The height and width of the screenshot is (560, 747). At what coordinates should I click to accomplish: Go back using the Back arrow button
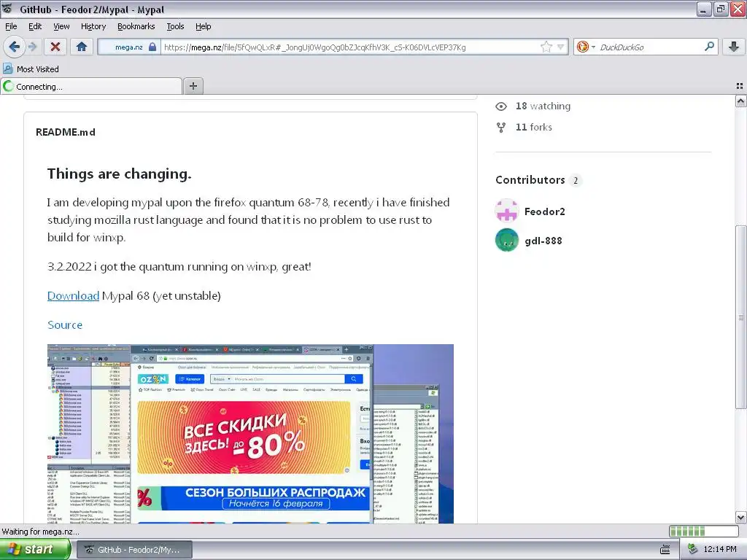click(14, 47)
